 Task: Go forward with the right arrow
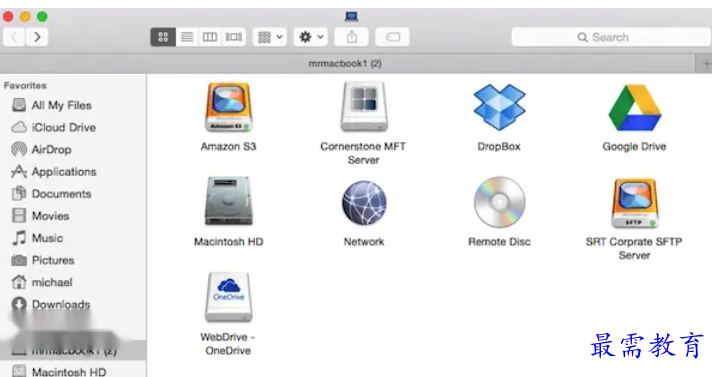click(x=37, y=37)
